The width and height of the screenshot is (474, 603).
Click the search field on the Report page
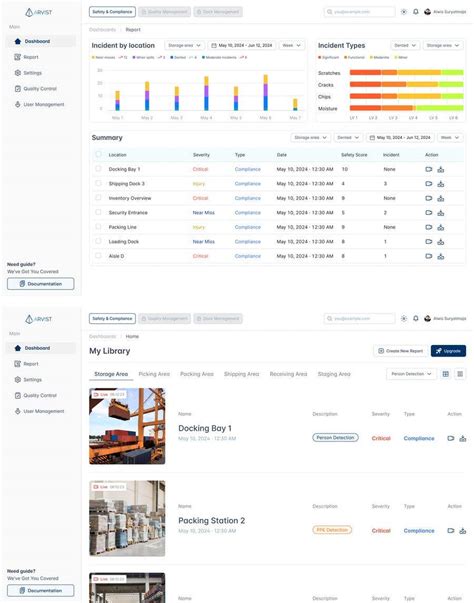point(359,12)
